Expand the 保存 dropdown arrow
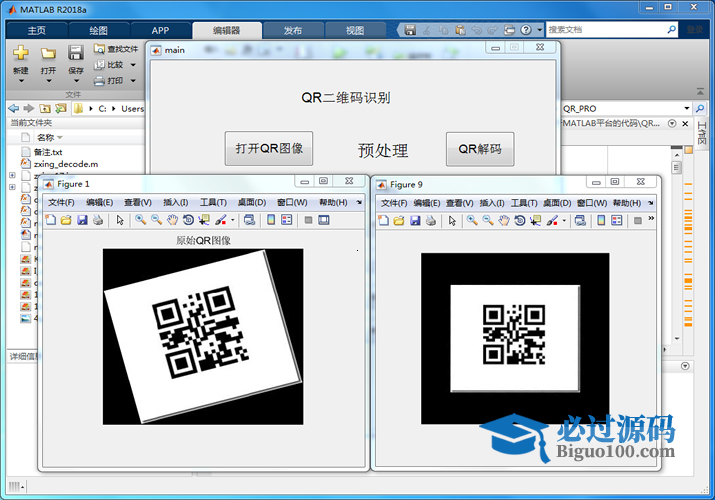This screenshot has height=500, width=715. [x=76, y=81]
